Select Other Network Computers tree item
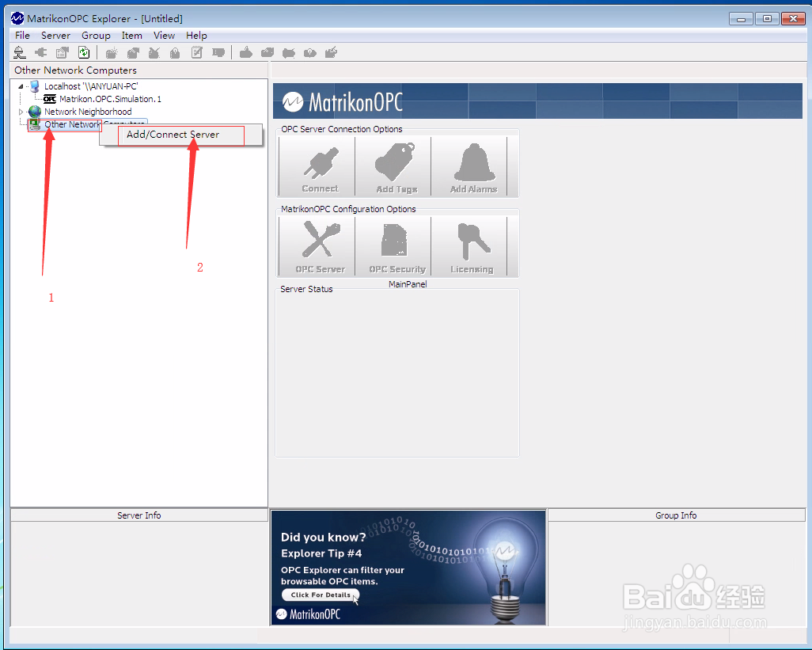The image size is (812, 650). point(71,124)
